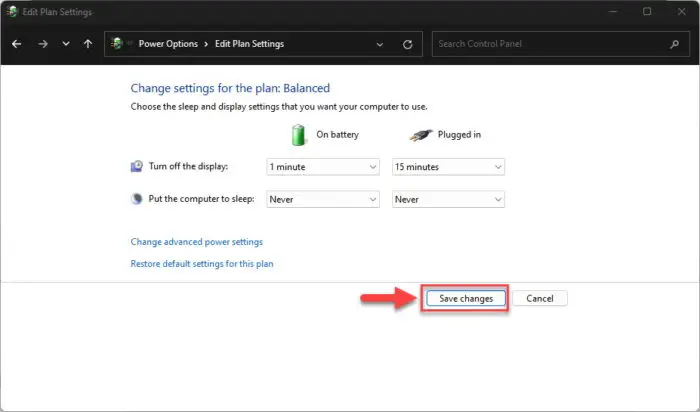Click the Put the computer to sleep label
Viewport: 700px width, 412px height.
coord(201,199)
